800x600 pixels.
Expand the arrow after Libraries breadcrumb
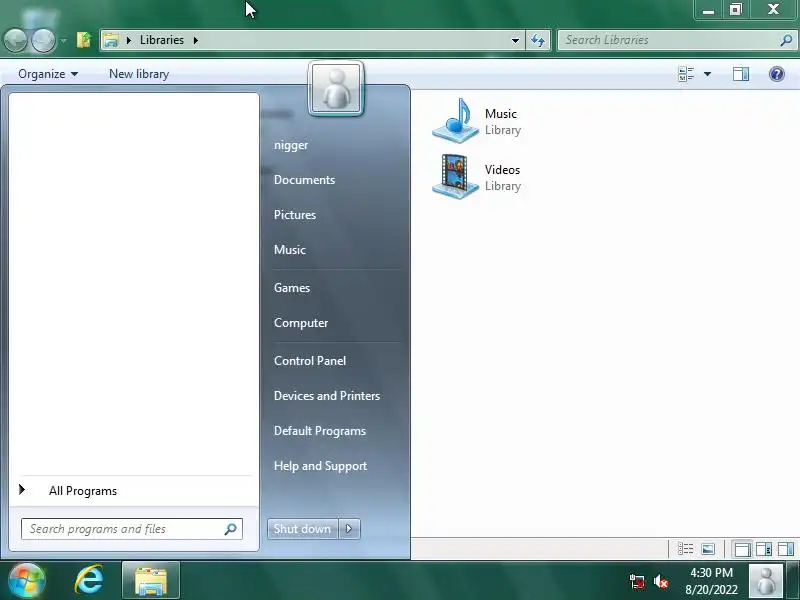click(x=195, y=40)
